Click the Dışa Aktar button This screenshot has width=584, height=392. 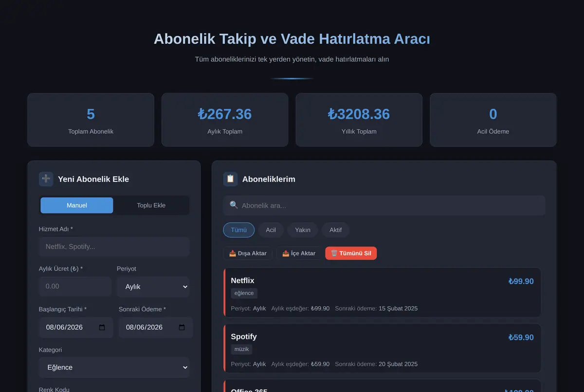click(x=248, y=253)
